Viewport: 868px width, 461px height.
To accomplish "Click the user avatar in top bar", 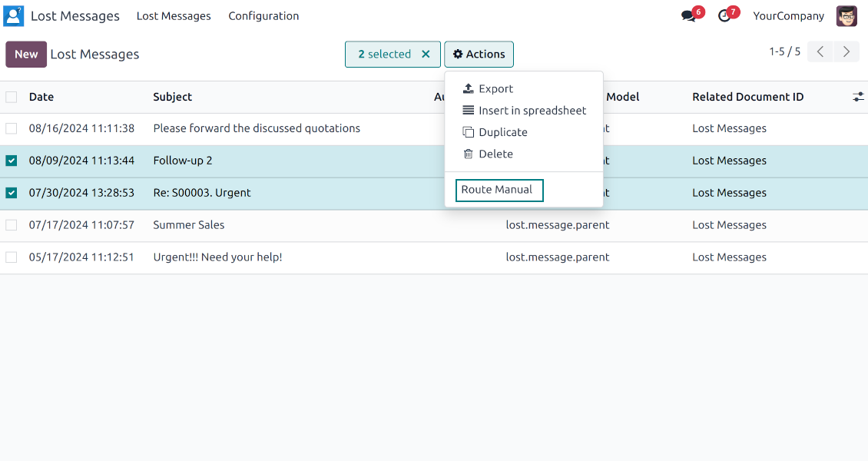I will coord(846,15).
